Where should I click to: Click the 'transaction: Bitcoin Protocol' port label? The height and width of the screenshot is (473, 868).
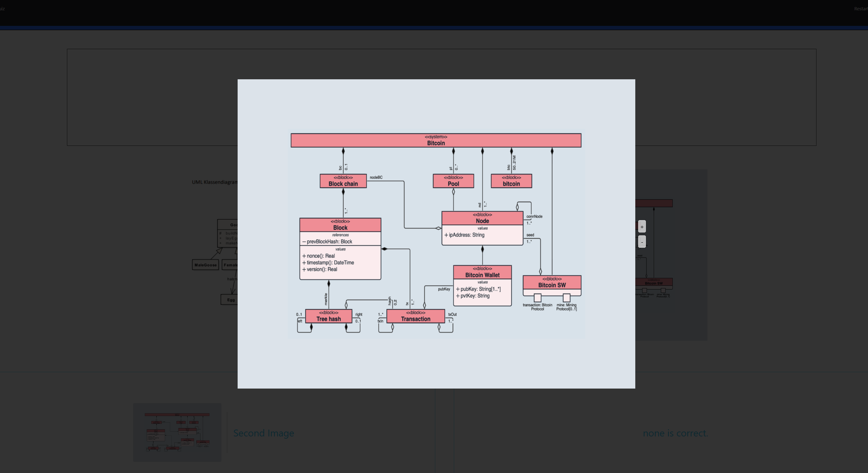click(537, 307)
